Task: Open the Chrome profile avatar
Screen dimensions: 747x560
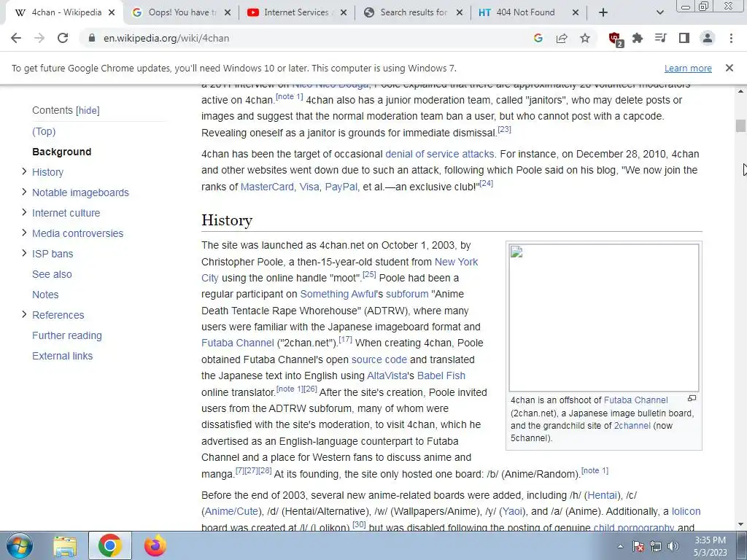Action: 708,38
